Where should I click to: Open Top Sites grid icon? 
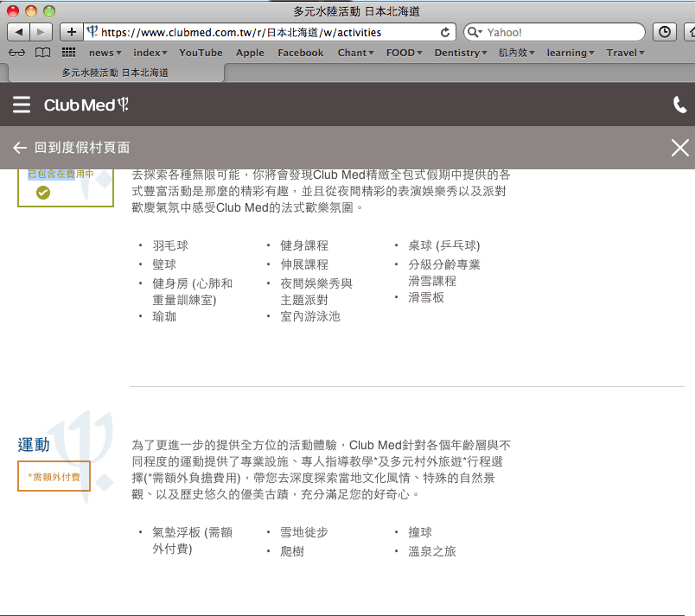click(x=68, y=52)
